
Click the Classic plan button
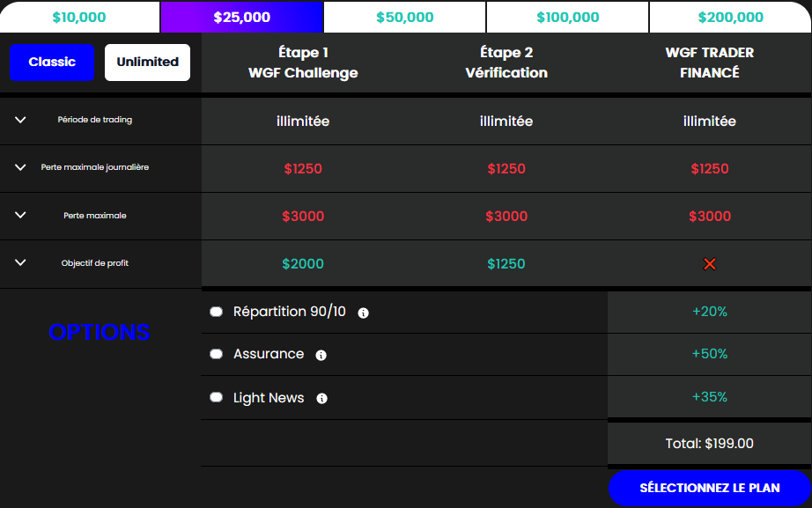[x=52, y=62]
